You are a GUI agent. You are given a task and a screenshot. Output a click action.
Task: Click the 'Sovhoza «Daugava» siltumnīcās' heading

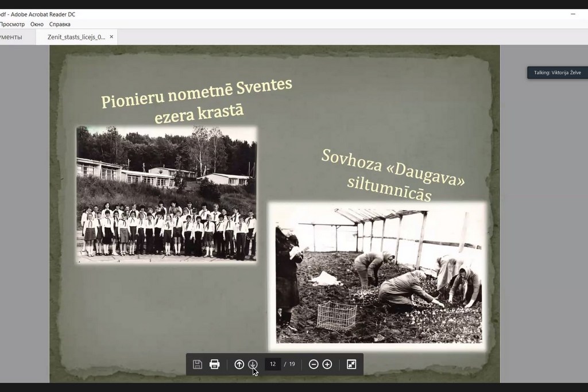click(392, 175)
